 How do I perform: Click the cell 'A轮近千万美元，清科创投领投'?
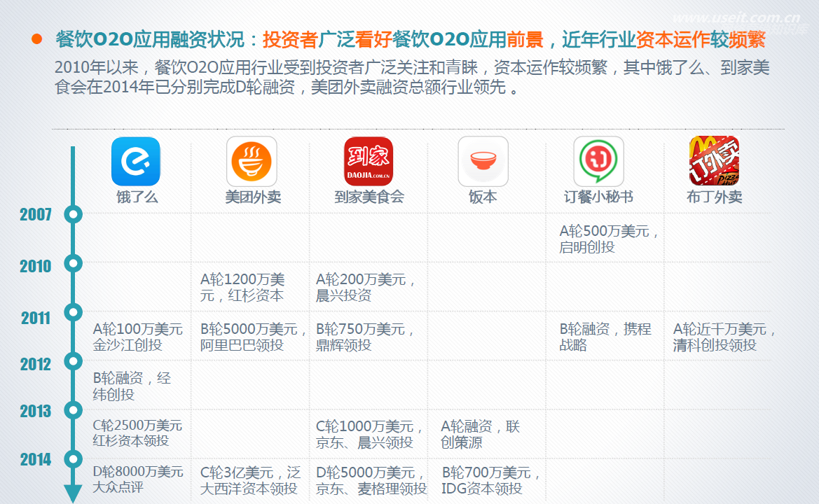tap(724, 337)
